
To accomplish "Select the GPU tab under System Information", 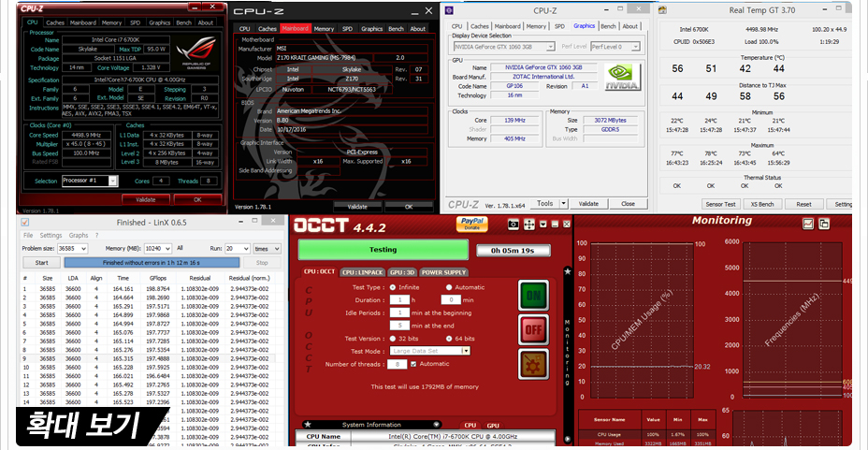I will pyautogui.click(x=493, y=425).
